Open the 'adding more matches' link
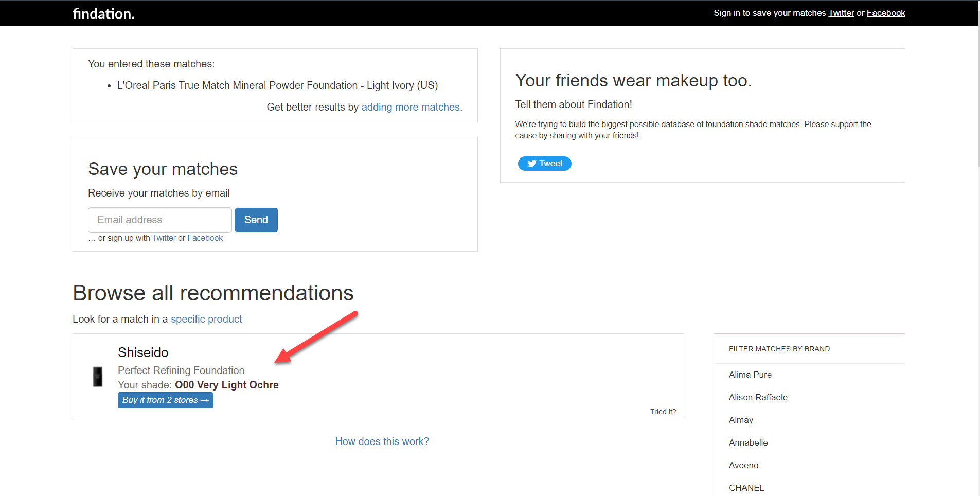The image size is (980, 496). click(411, 107)
